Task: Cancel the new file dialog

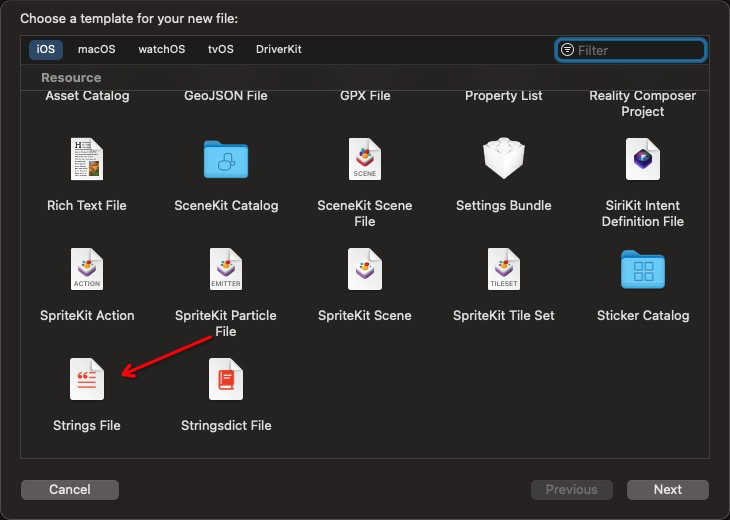Action: [x=70, y=490]
